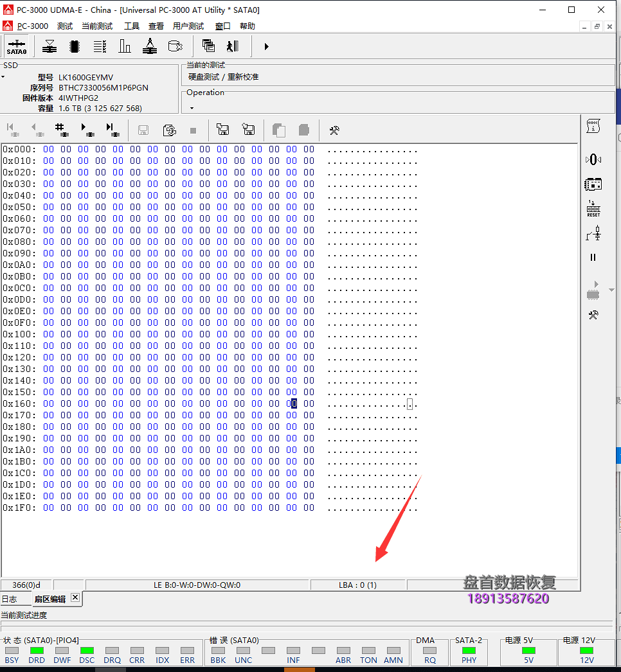Click the floppy icon with incoming arrow

click(248, 129)
